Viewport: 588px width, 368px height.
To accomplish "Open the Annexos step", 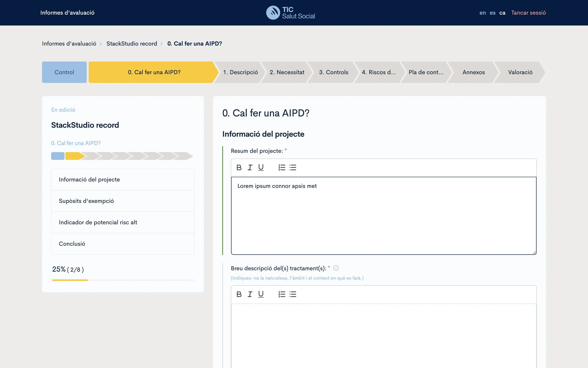I will point(473,72).
